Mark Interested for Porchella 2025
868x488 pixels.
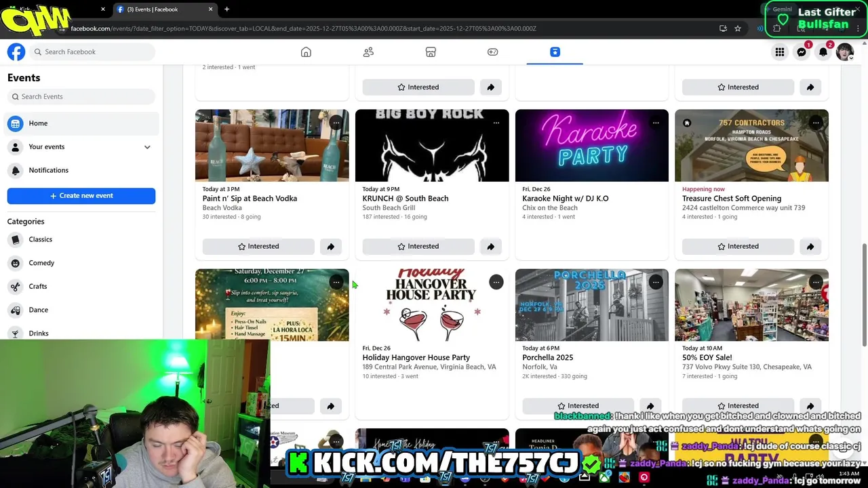(578, 405)
